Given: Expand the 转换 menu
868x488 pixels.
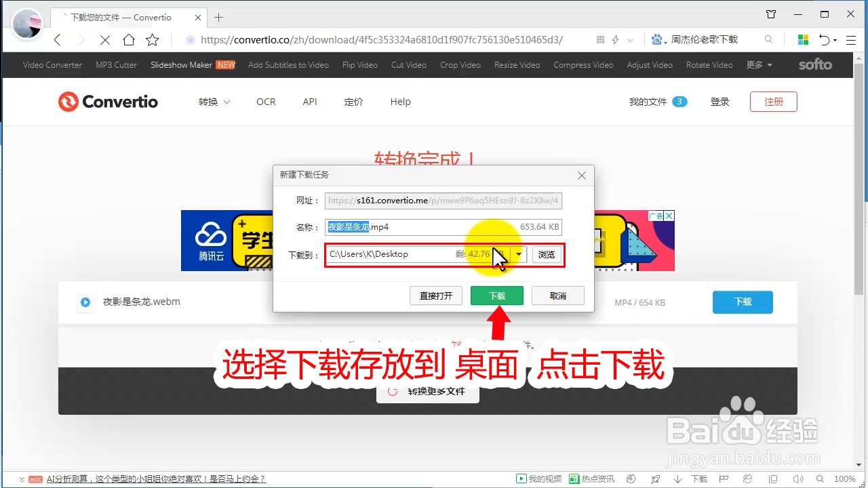Looking at the screenshot, I should pos(214,102).
